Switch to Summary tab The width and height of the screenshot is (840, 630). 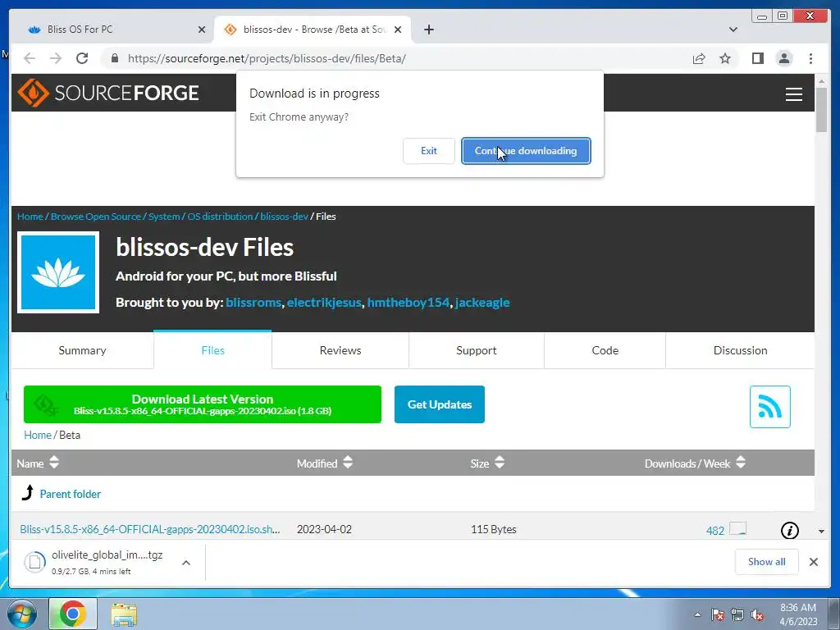click(82, 350)
